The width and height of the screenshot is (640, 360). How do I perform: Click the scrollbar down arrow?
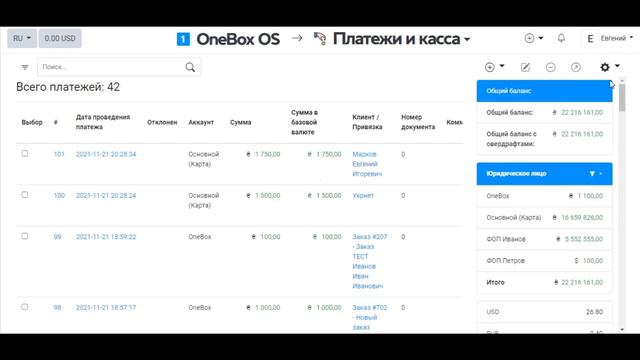coord(622,329)
